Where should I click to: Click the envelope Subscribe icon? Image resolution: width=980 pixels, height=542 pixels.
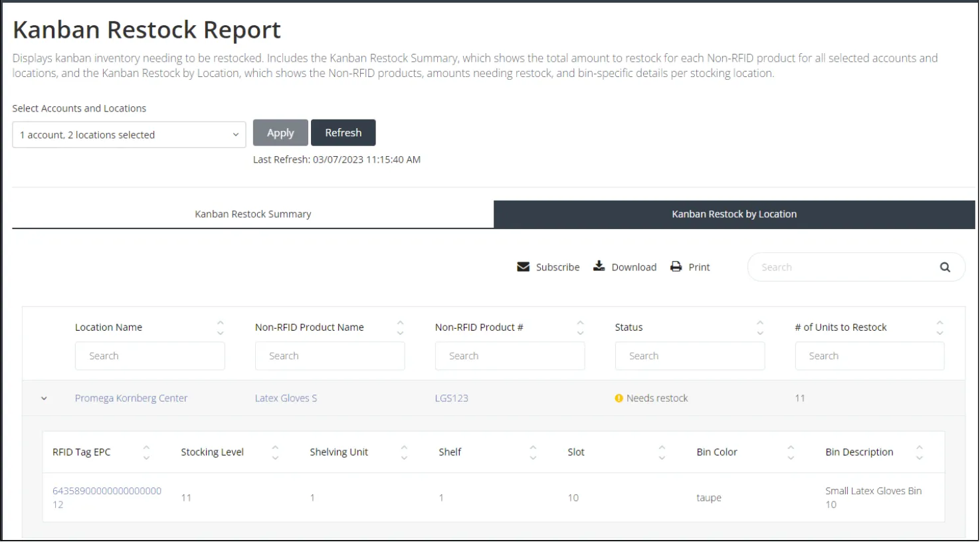(524, 267)
